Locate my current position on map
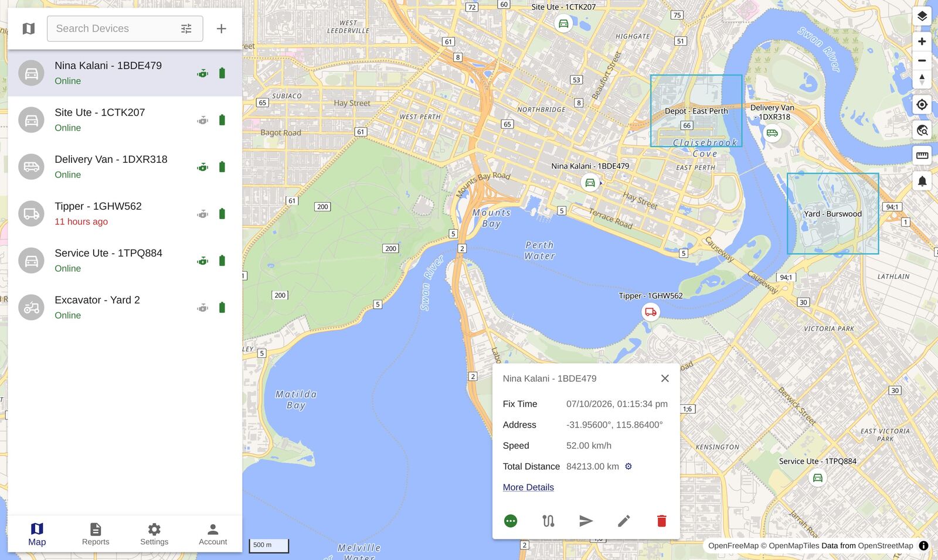This screenshot has height=560, width=938. 922,105
